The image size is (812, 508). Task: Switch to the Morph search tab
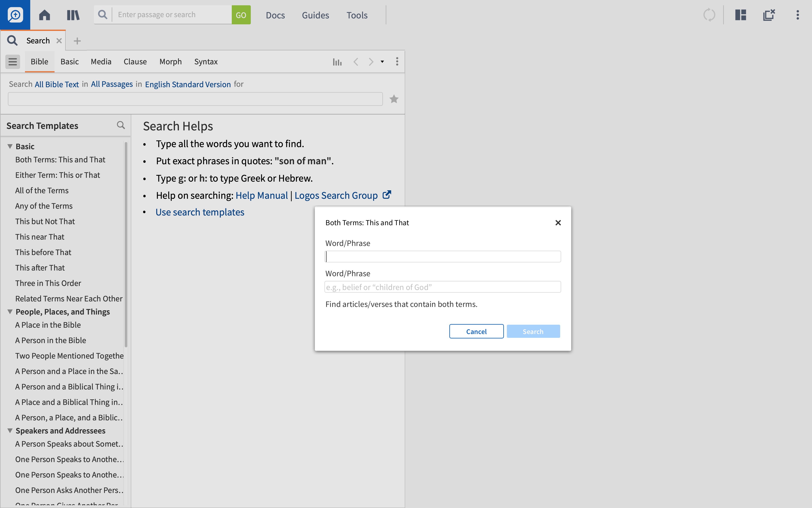170,62
